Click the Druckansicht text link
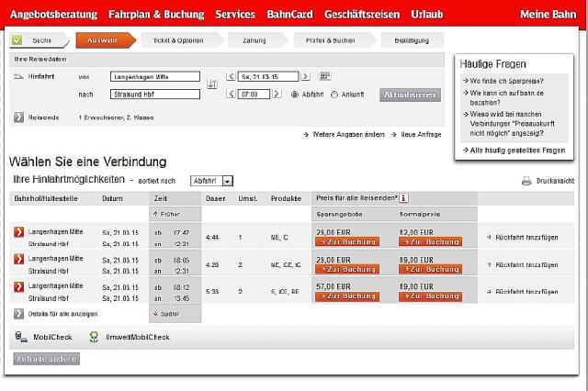The width and height of the screenshot is (588, 391). pos(555,181)
